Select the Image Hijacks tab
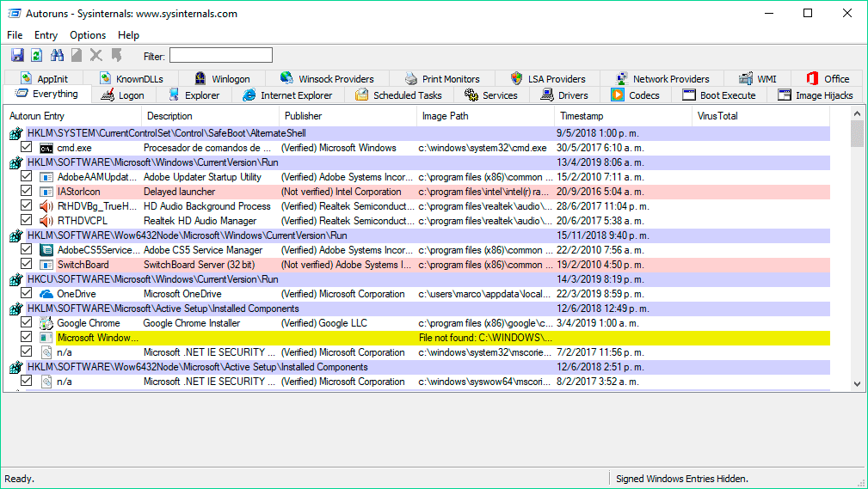Screen dimensions: 868x489 815,95
